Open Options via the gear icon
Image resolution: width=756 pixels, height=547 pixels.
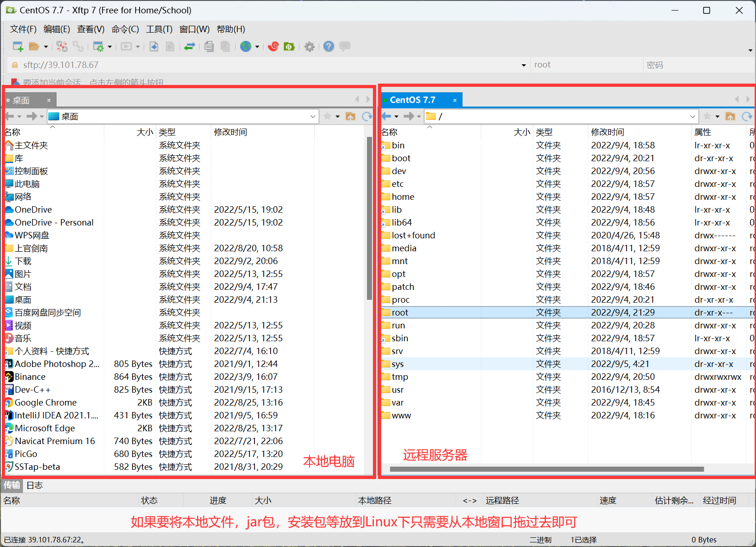coord(310,46)
